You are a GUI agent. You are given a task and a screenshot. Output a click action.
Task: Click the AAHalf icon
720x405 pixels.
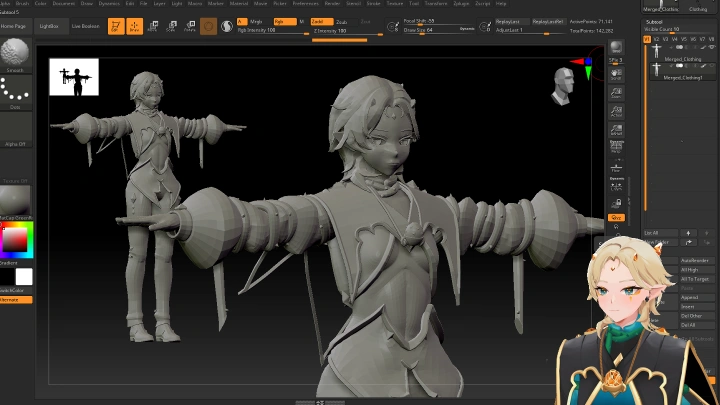pyautogui.click(x=616, y=130)
